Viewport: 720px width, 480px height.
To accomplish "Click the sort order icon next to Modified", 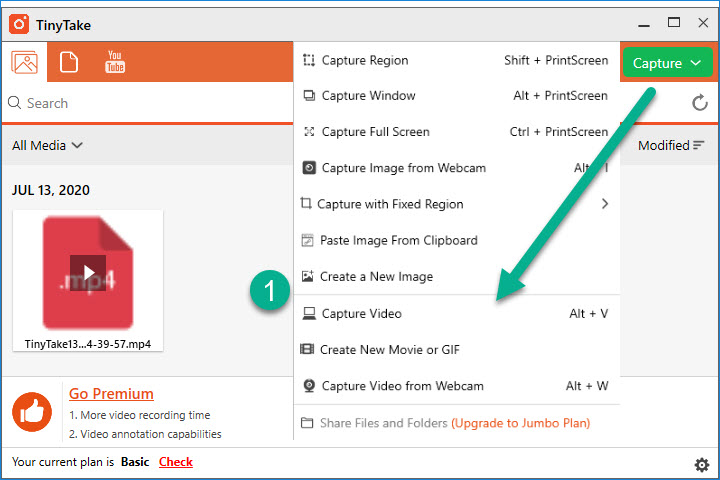I will 699,146.
